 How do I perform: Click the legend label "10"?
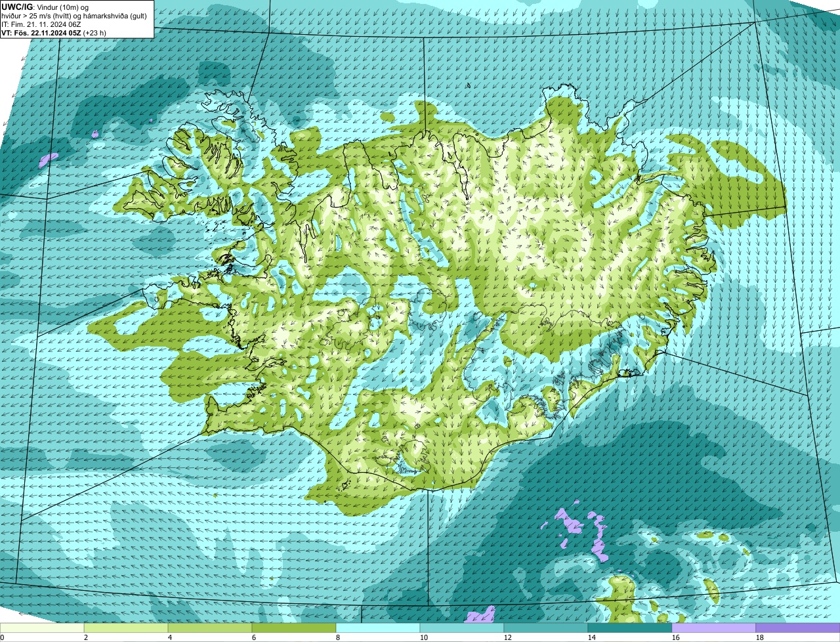pos(424,637)
